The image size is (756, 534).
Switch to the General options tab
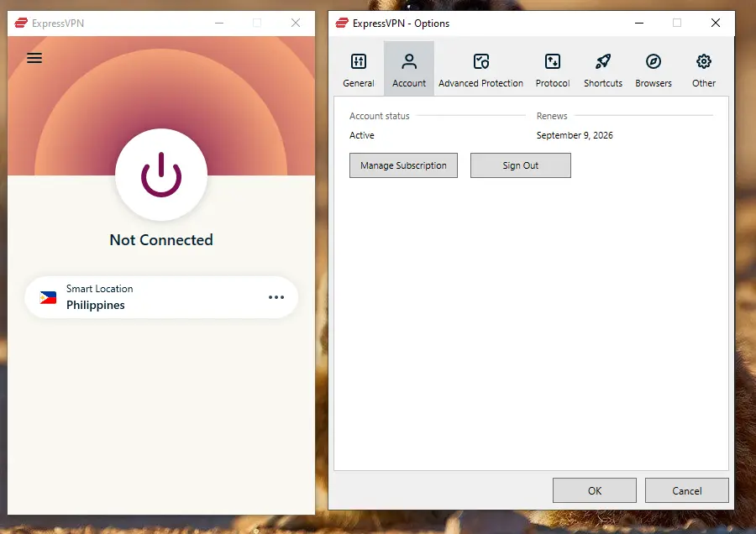[x=358, y=69]
